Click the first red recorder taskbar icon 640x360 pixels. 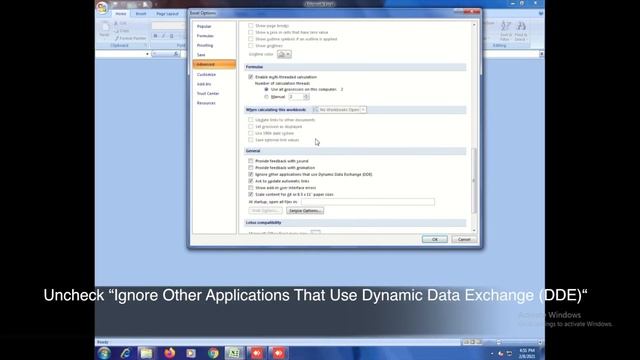point(256,353)
